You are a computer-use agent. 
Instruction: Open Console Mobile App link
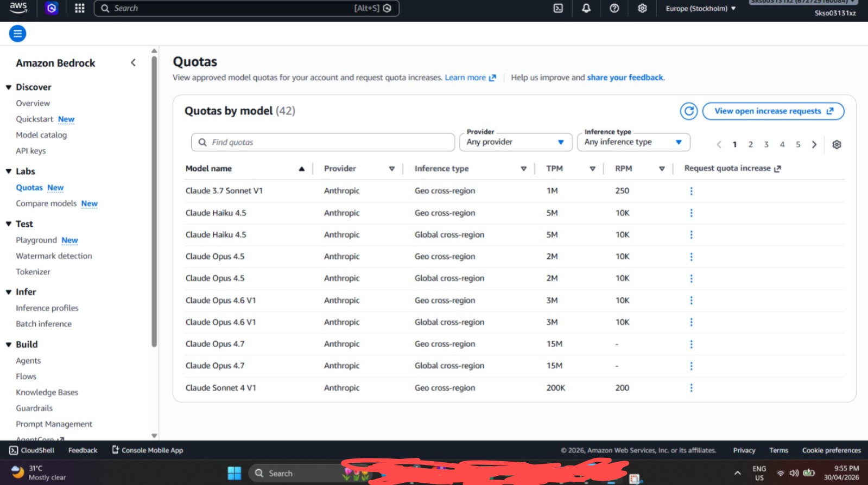pos(148,450)
